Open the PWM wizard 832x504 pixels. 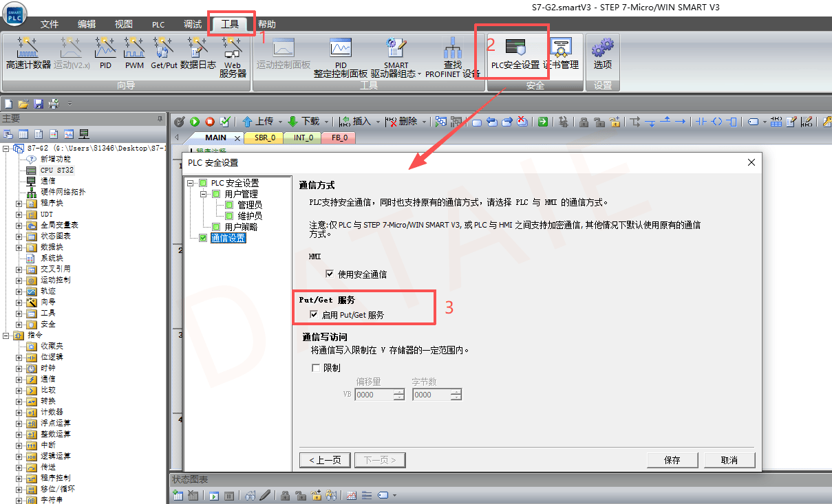134,54
